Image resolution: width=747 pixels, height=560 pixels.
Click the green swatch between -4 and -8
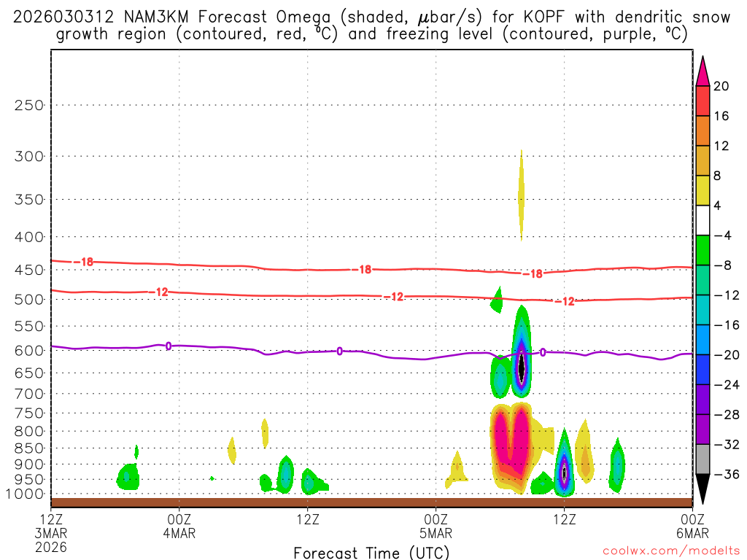click(x=703, y=250)
